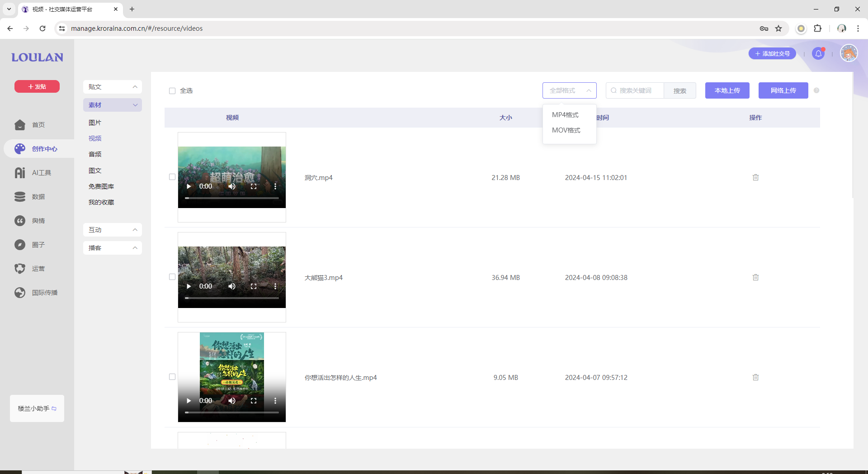Screen dimensions: 868x474
Task: Collapse the 素材 section
Action: pyautogui.click(x=113, y=105)
